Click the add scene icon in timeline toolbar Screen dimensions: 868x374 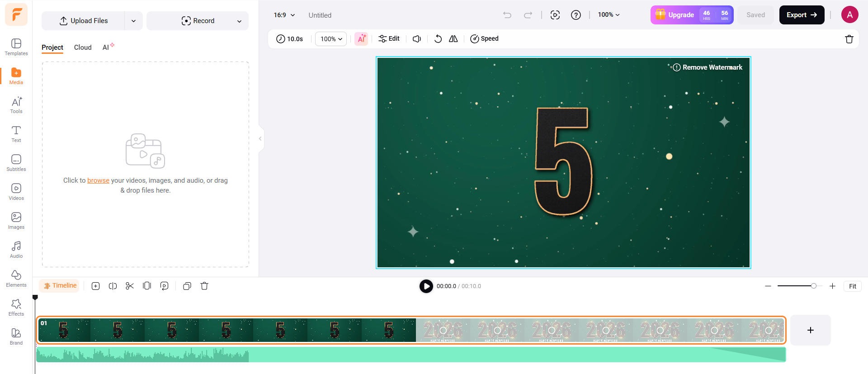point(95,286)
